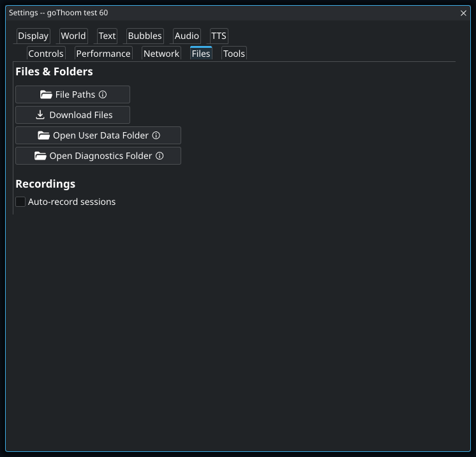
Task: Click the Files & Folders heading
Action: tap(54, 71)
